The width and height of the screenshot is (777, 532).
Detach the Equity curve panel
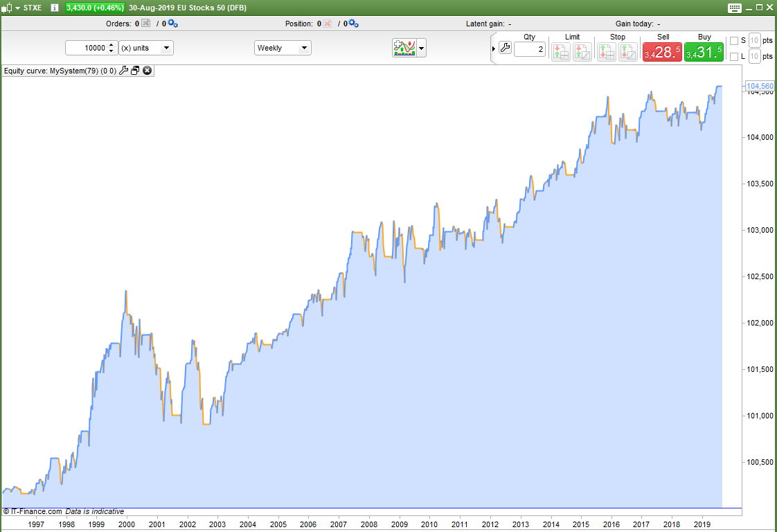[x=135, y=71]
